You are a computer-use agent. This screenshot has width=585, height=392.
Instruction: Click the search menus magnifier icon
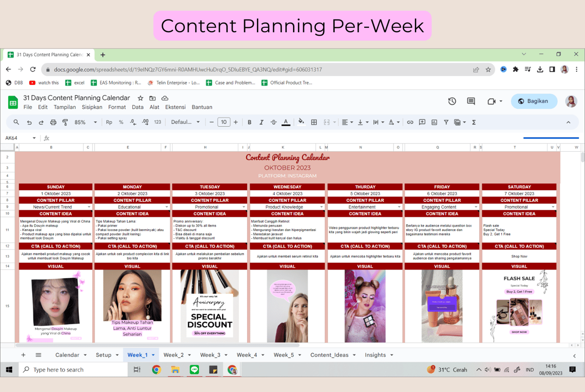(x=17, y=122)
